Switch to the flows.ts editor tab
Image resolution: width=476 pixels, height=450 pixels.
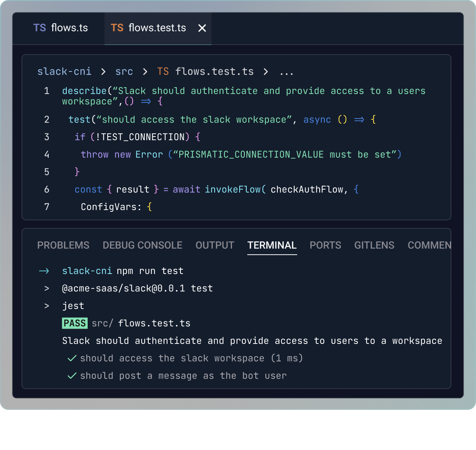point(60,28)
